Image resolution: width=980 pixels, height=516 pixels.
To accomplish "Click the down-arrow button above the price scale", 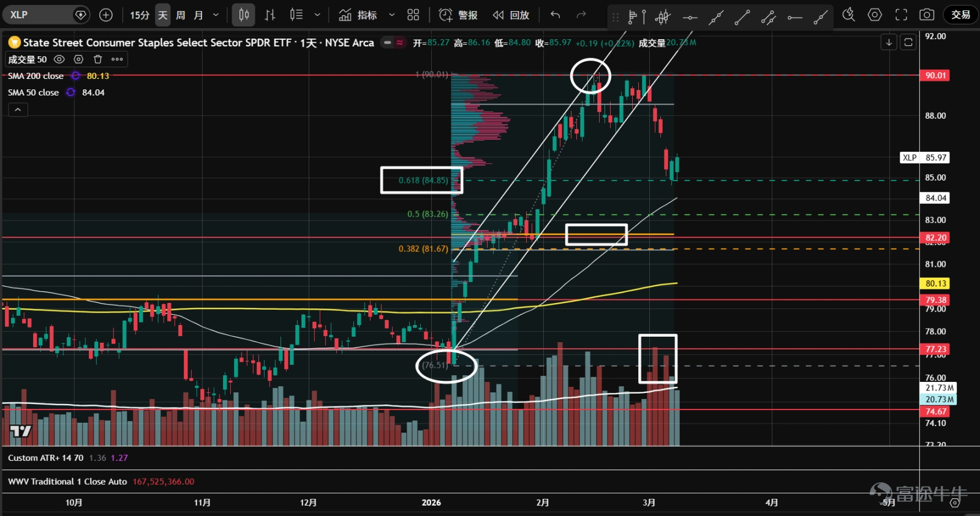I will (x=889, y=42).
